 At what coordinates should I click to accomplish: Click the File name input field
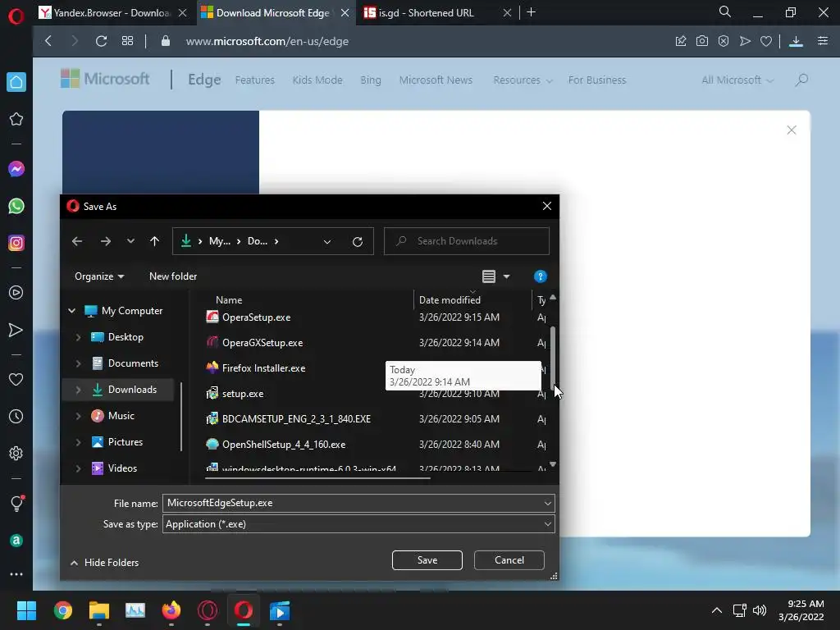(x=358, y=503)
